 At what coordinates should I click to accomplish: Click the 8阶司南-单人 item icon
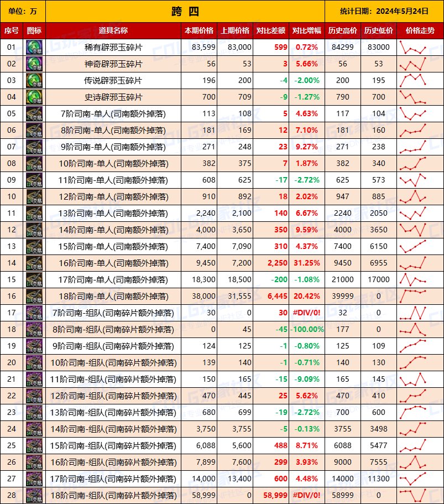(x=34, y=130)
